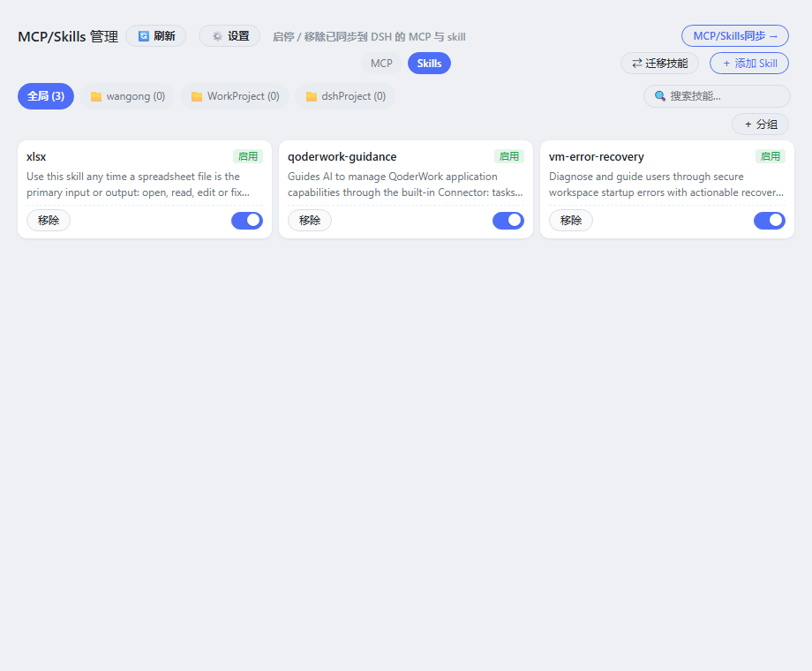The image size is (812, 671).
Task: Focus the 搜索技能 search field
Action: 717,96
